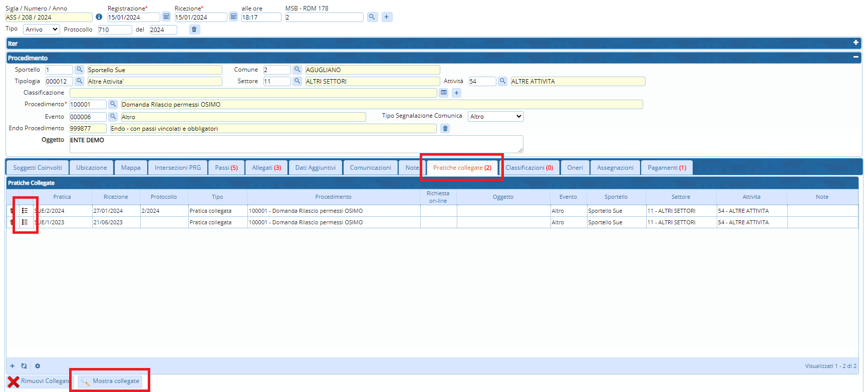
Task: Open calendar picker for Ricezione date
Action: (x=233, y=17)
